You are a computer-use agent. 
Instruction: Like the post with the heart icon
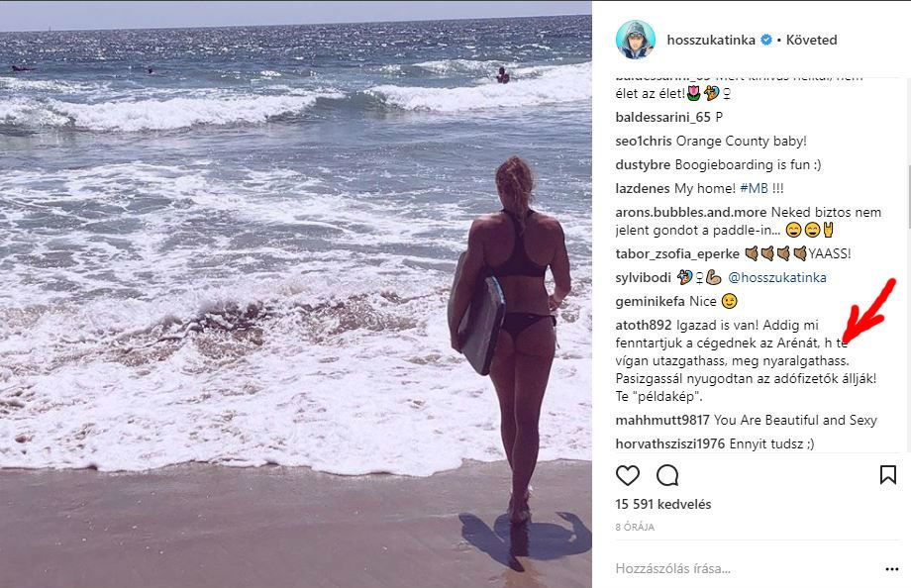(x=628, y=475)
